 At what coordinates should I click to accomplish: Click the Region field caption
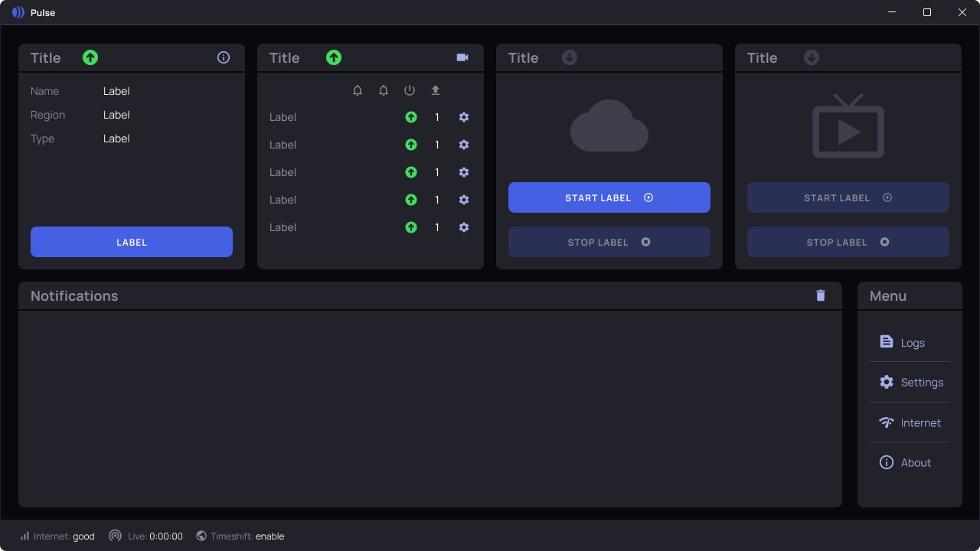pyautogui.click(x=47, y=115)
